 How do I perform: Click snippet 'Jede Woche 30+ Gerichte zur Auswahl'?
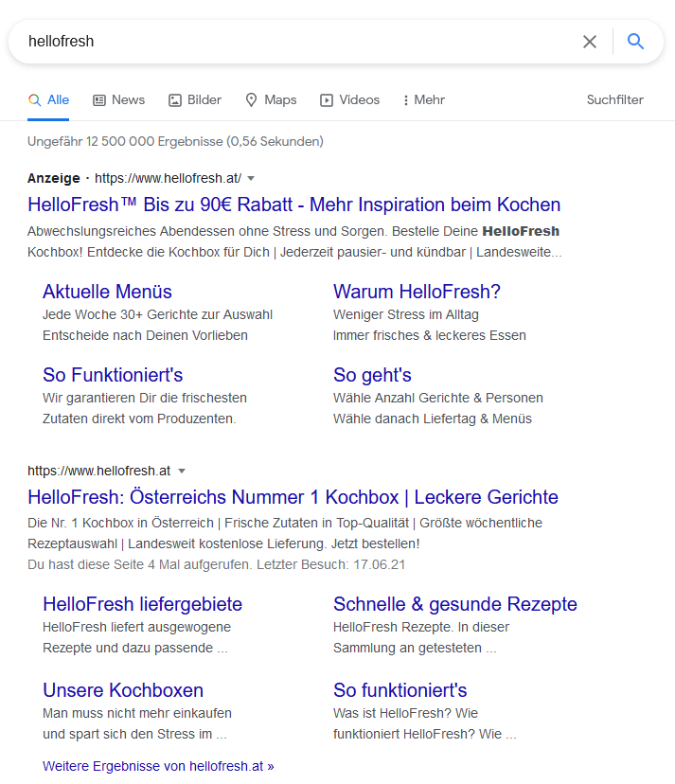click(157, 315)
